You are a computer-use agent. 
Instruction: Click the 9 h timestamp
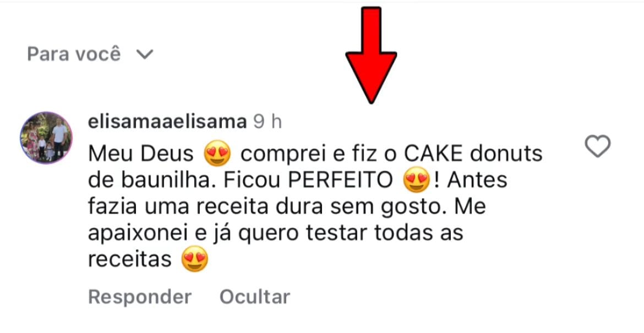pyautogui.click(x=268, y=122)
